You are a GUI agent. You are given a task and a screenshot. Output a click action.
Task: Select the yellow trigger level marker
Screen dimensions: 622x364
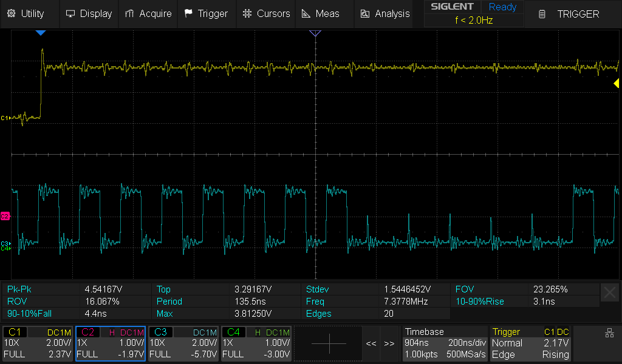click(616, 84)
